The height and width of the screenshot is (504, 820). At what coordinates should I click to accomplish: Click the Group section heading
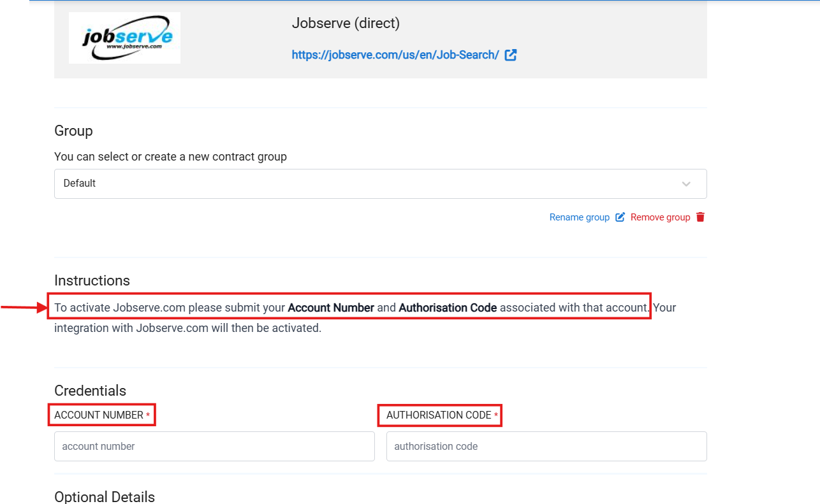coord(73,131)
